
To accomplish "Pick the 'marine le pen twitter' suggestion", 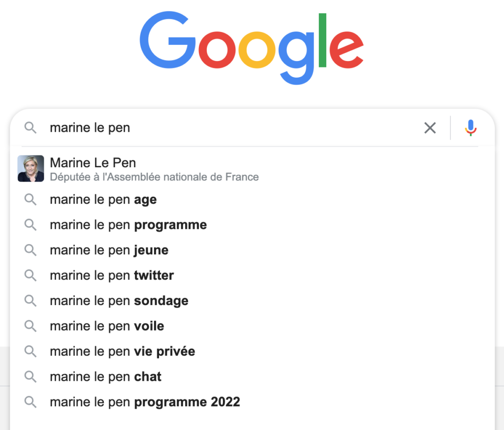I will pos(252,276).
